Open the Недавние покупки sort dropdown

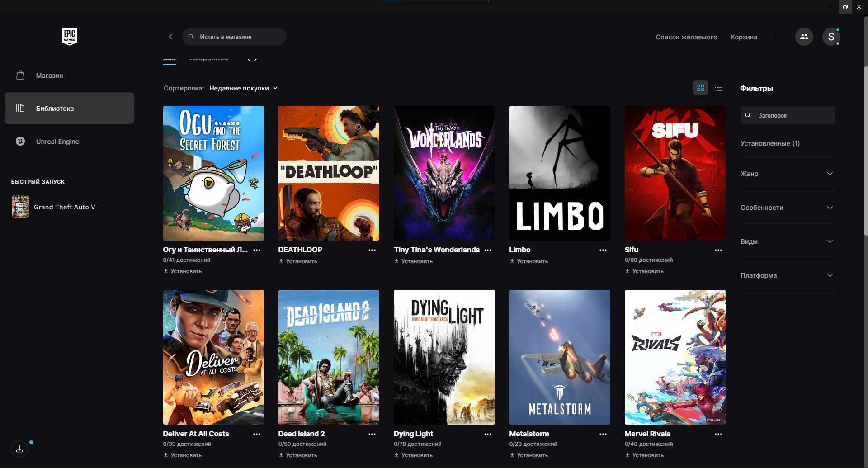tap(243, 88)
